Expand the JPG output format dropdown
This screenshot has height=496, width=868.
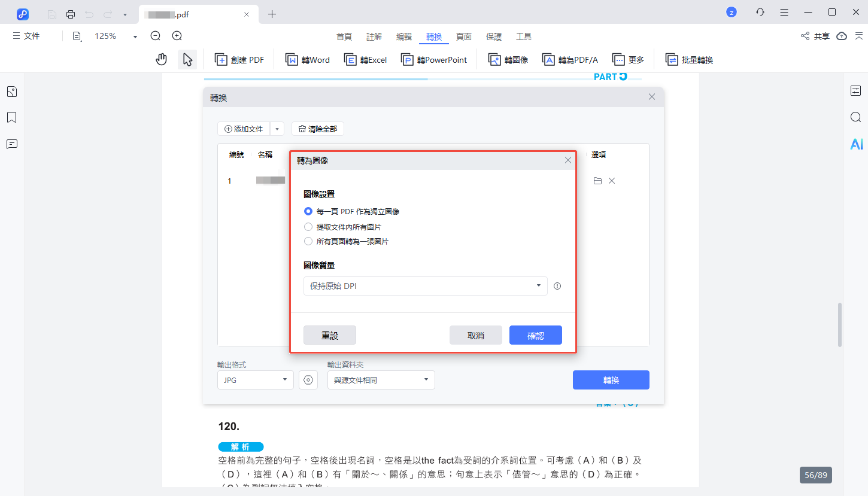tap(256, 380)
